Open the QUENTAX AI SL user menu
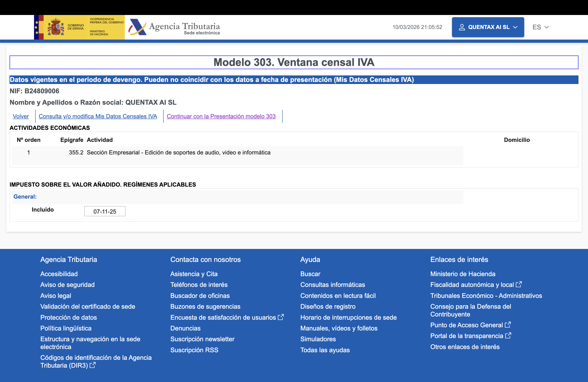588x382 pixels. coord(488,27)
